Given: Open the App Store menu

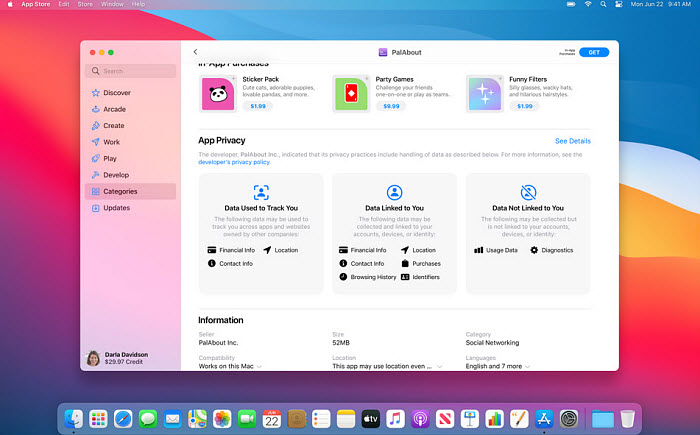Looking at the screenshot, I should click(x=36, y=4).
